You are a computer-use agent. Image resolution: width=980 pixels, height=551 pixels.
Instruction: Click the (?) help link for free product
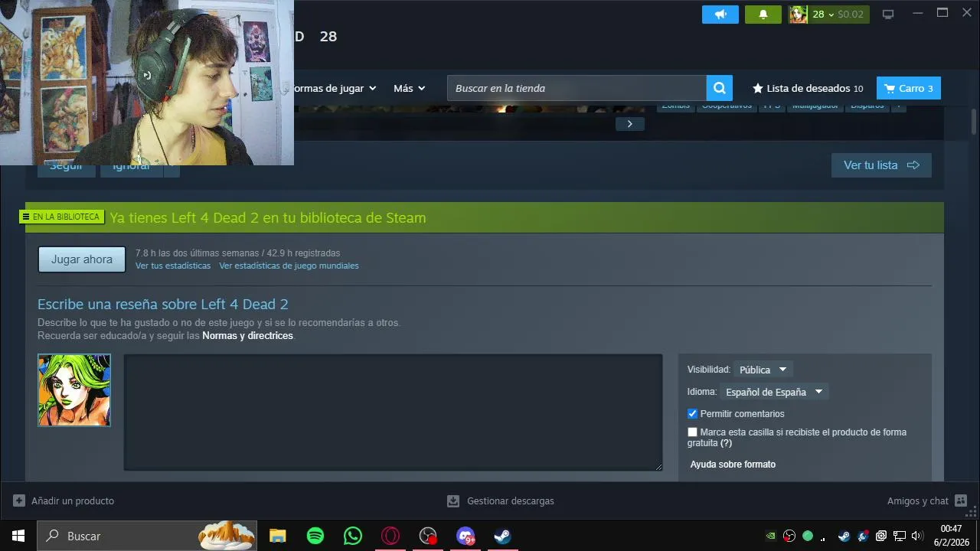coord(726,443)
